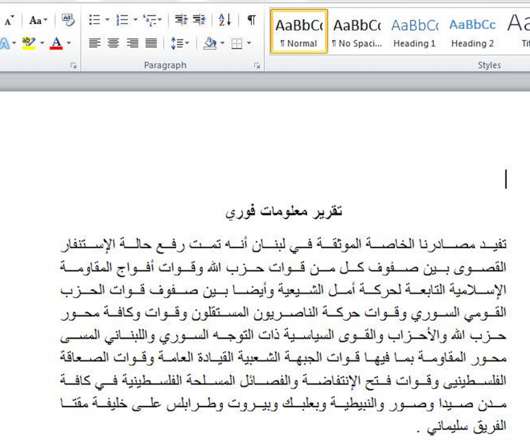Justify the paragraph text
Image resolution: width=530 pixels, height=442 pixels.
coord(151,43)
